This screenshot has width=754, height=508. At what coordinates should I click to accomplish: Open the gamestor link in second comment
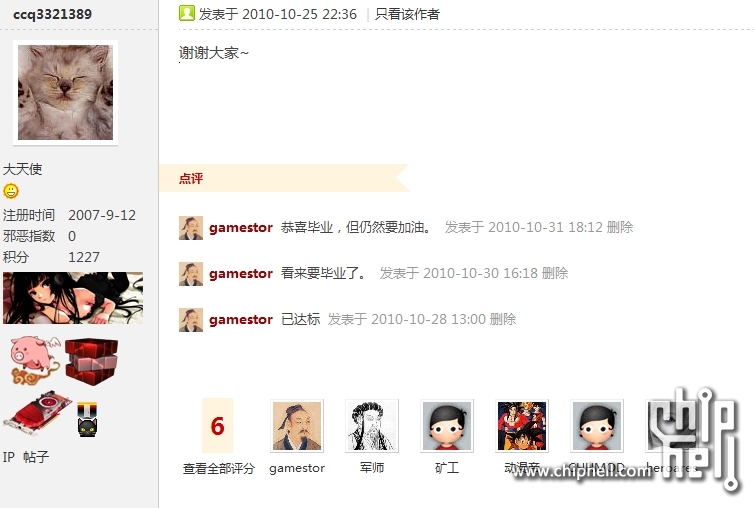tap(241, 273)
